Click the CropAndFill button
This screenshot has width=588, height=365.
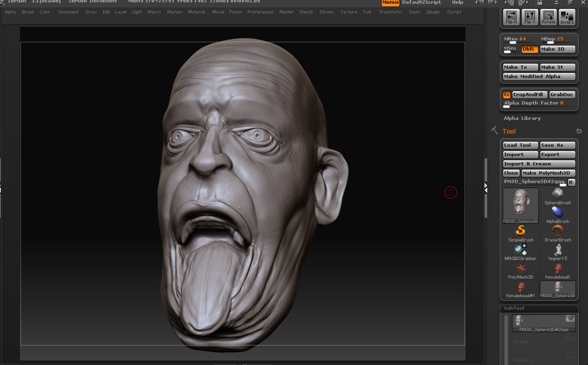click(x=530, y=95)
